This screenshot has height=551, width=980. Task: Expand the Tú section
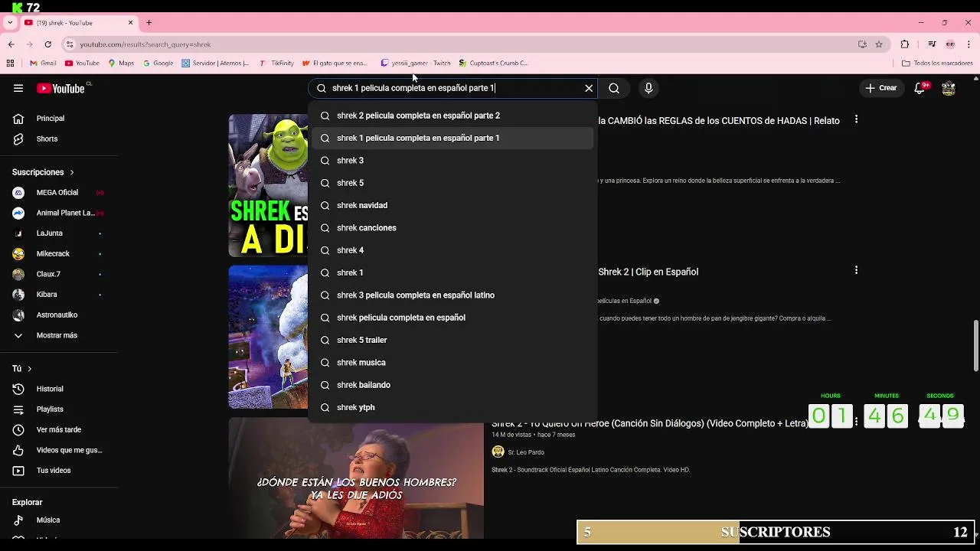coord(21,369)
